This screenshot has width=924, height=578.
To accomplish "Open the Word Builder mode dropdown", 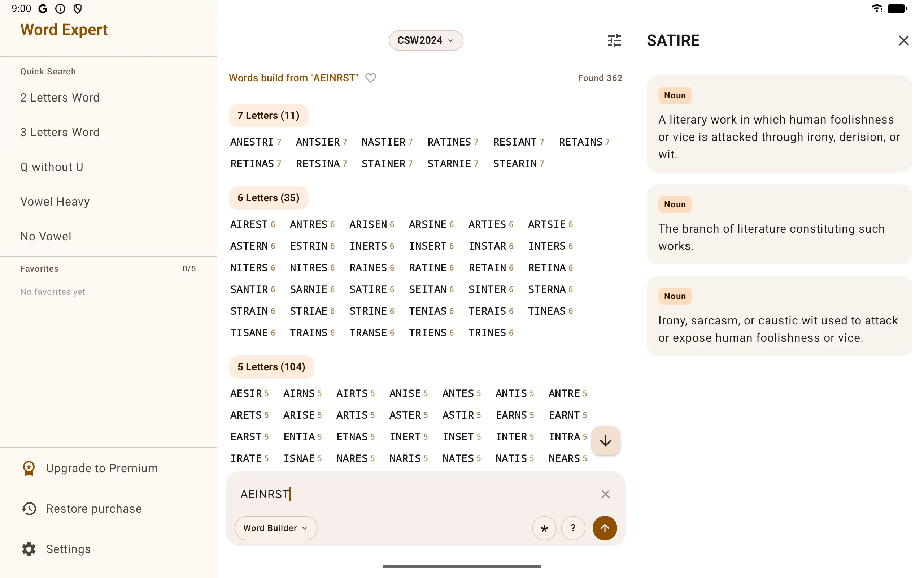I will pos(276,528).
